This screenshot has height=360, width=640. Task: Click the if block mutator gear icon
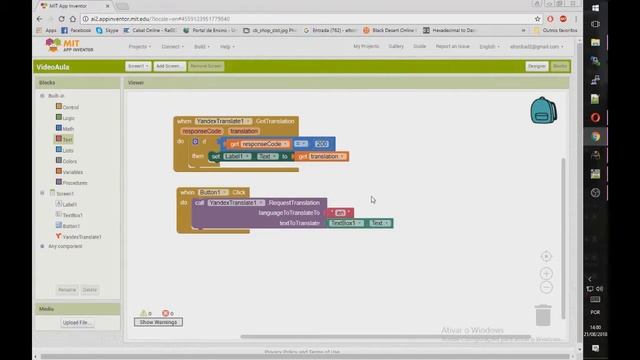tap(195, 142)
